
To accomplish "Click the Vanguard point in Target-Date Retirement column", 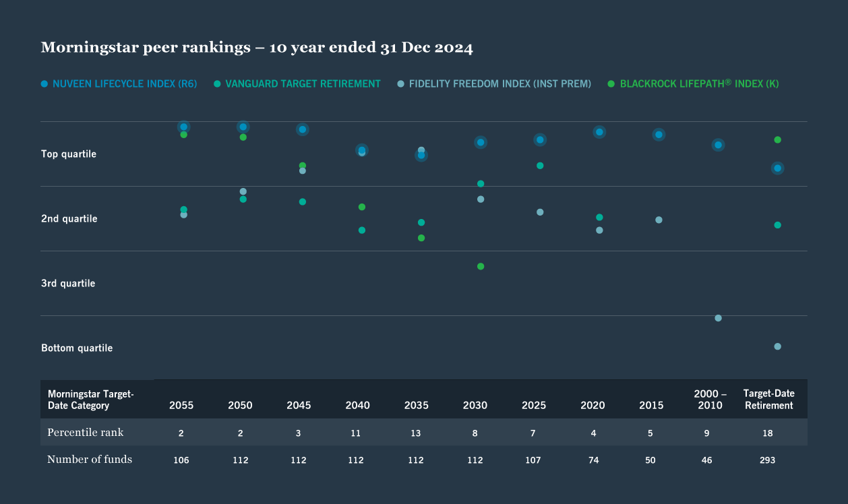I will (777, 225).
